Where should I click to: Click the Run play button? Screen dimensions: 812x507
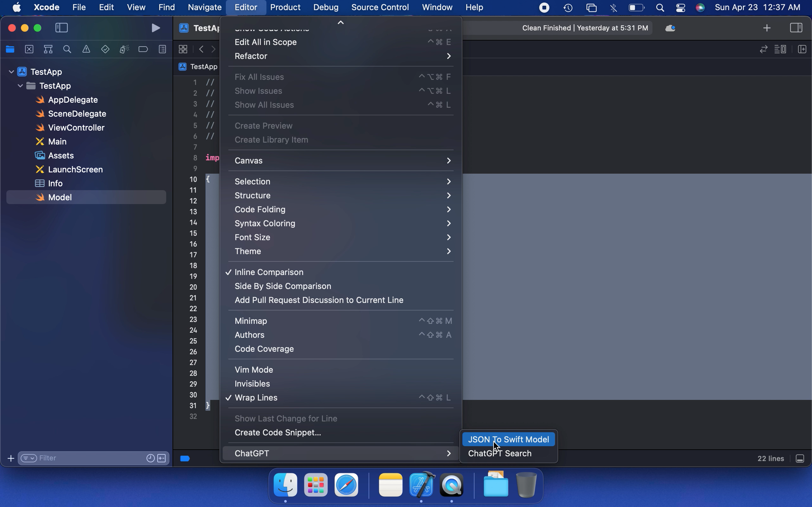coord(155,28)
